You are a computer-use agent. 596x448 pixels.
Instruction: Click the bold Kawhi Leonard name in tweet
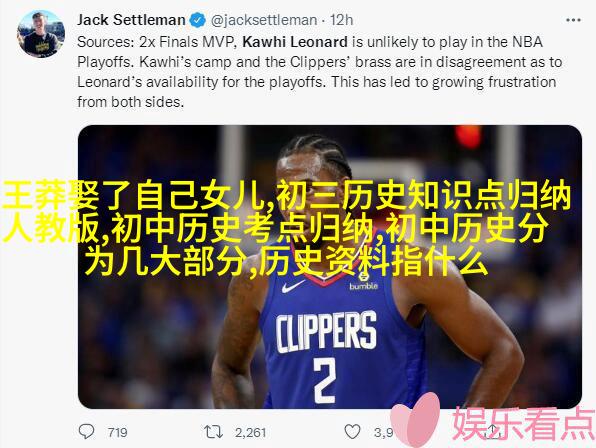(295, 42)
